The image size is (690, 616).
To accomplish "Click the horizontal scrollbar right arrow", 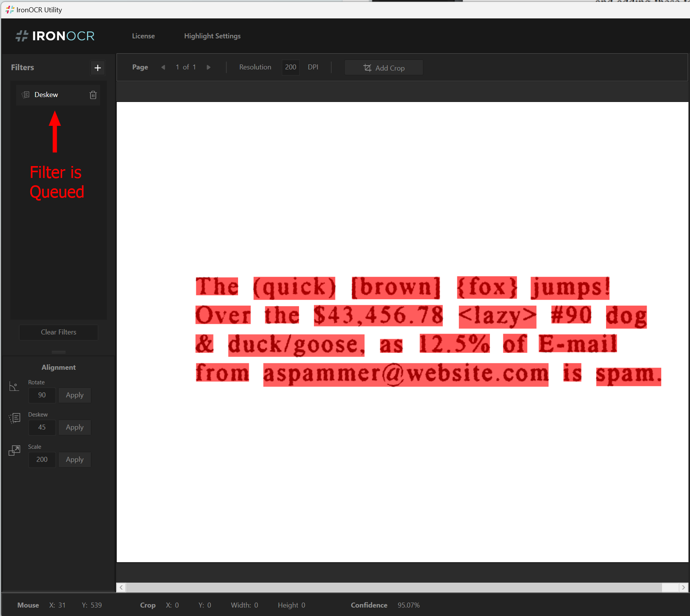I will pyautogui.click(x=683, y=587).
